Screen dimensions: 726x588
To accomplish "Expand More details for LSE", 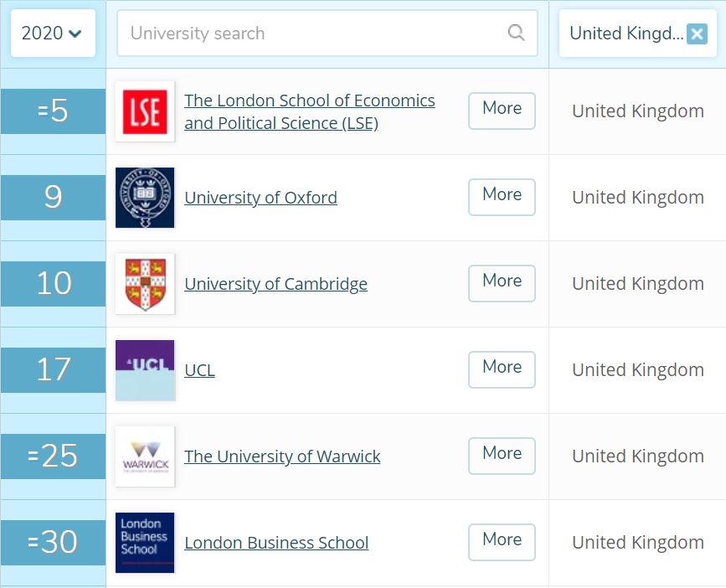I will pos(502,111).
